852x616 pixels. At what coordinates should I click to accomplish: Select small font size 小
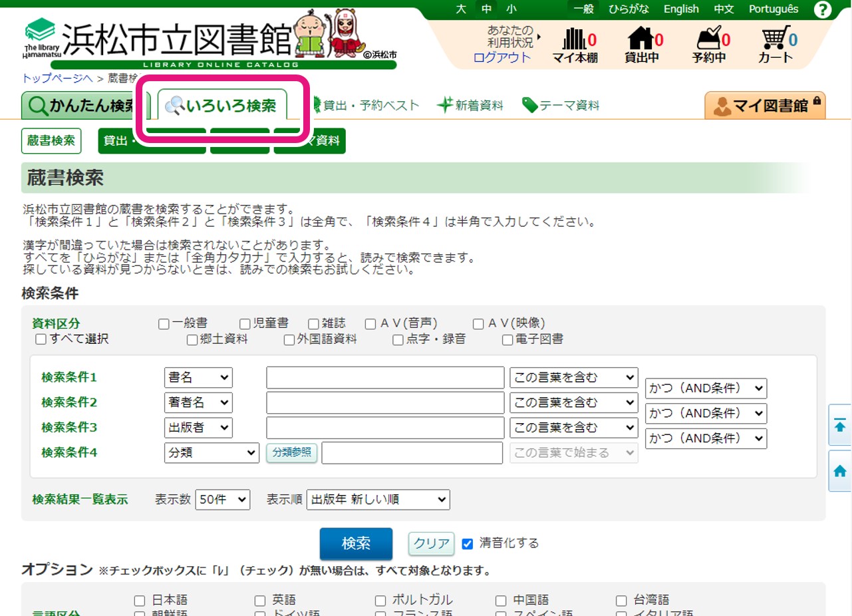coord(511,9)
